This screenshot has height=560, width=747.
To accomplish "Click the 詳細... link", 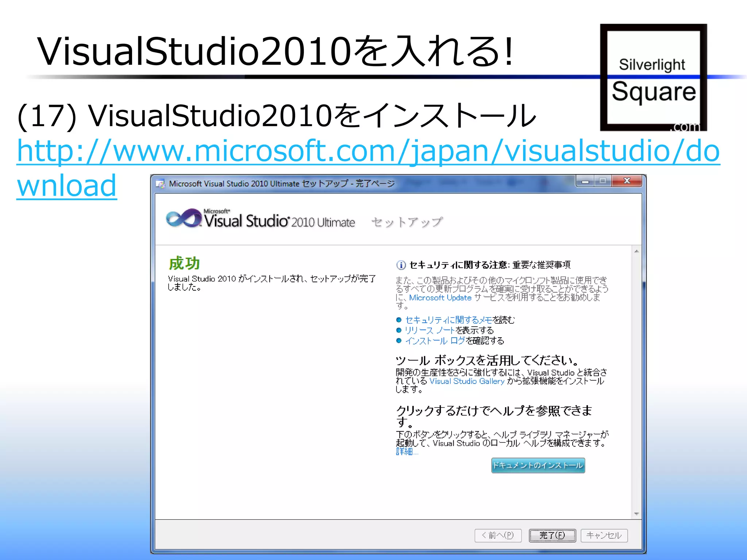I will pos(407,451).
